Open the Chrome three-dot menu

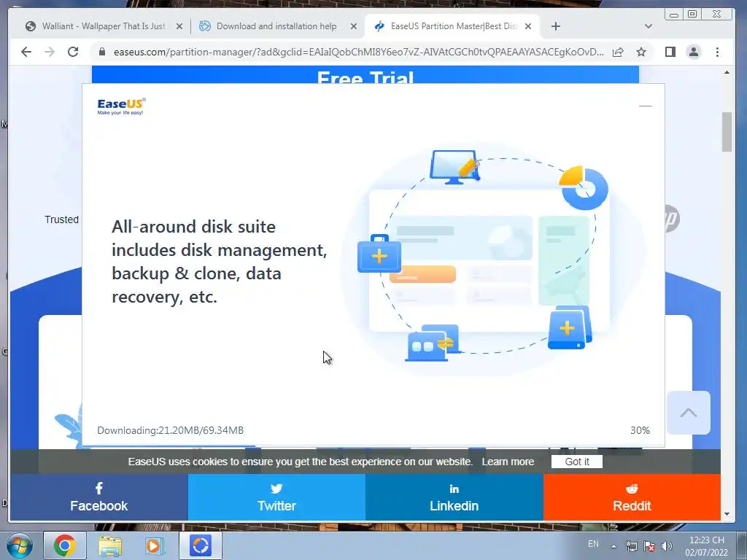click(718, 52)
